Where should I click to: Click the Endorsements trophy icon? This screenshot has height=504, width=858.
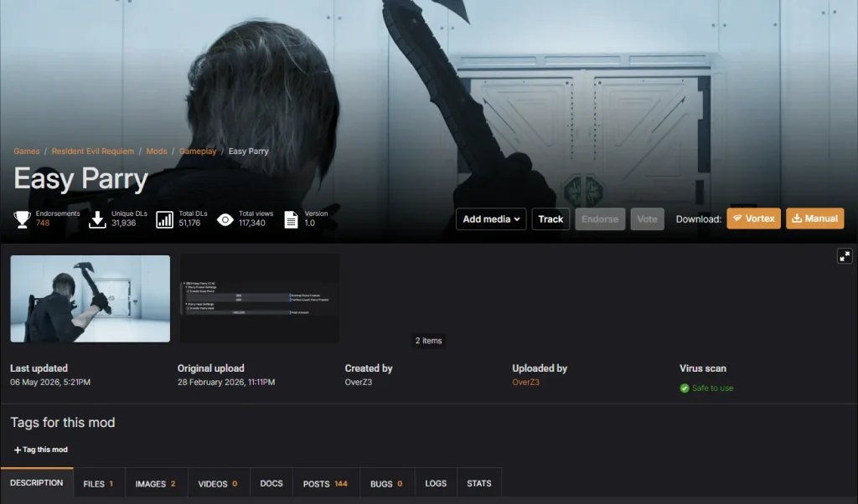pos(22,219)
